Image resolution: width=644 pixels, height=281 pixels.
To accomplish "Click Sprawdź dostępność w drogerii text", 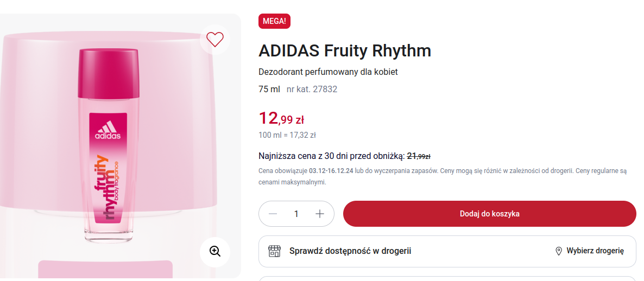I will click(x=350, y=251).
